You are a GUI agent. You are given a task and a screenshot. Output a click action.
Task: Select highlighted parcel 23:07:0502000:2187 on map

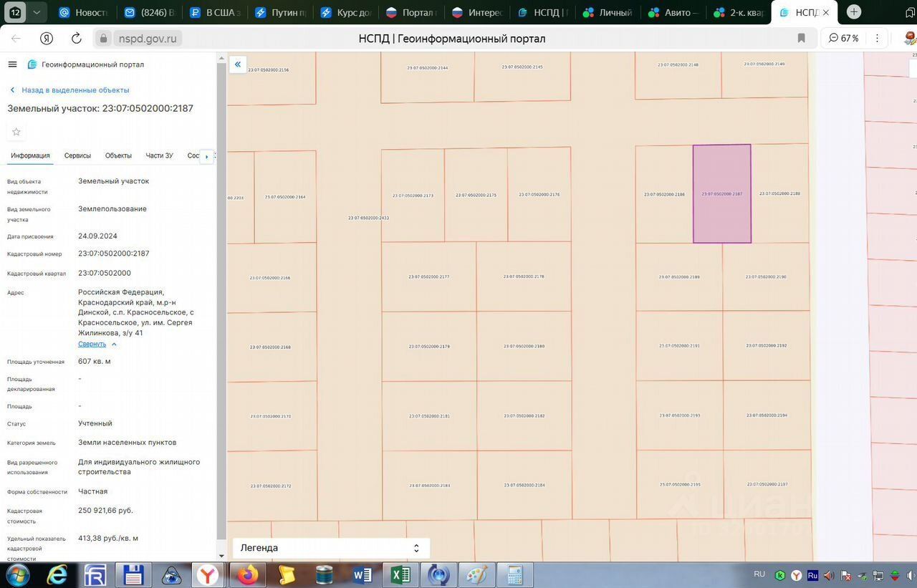pos(721,194)
